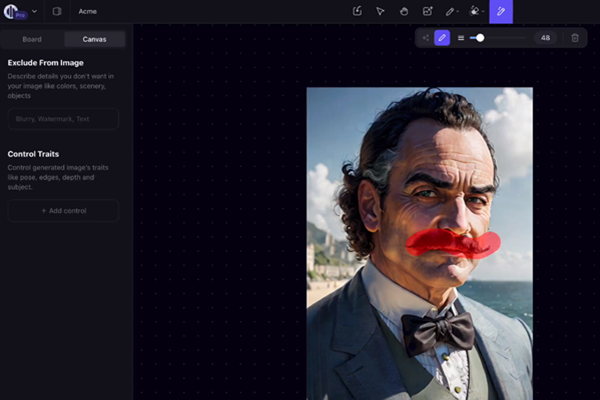The image size is (600, 400).
Task: Click the Acme project name
Action: click(x=87, y=12)
